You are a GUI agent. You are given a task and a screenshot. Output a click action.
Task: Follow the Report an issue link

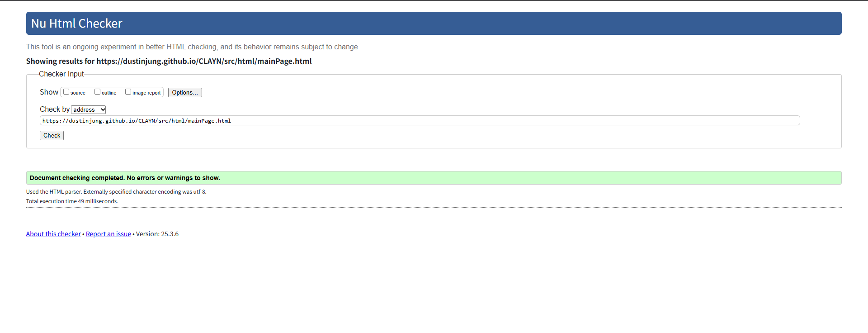108,234
